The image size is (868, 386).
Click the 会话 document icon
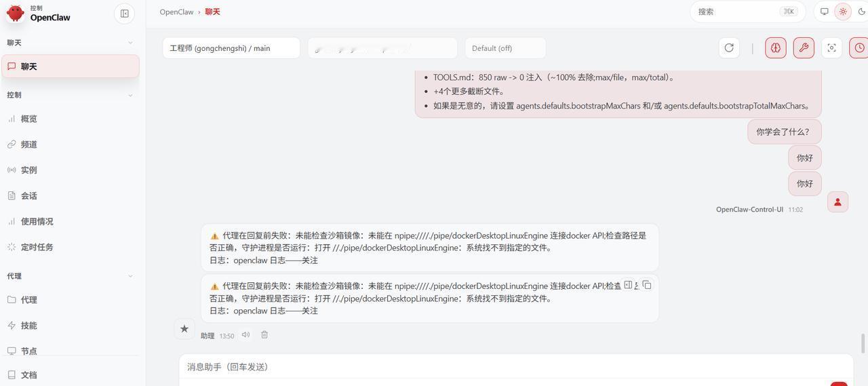[x=12, y=196]
